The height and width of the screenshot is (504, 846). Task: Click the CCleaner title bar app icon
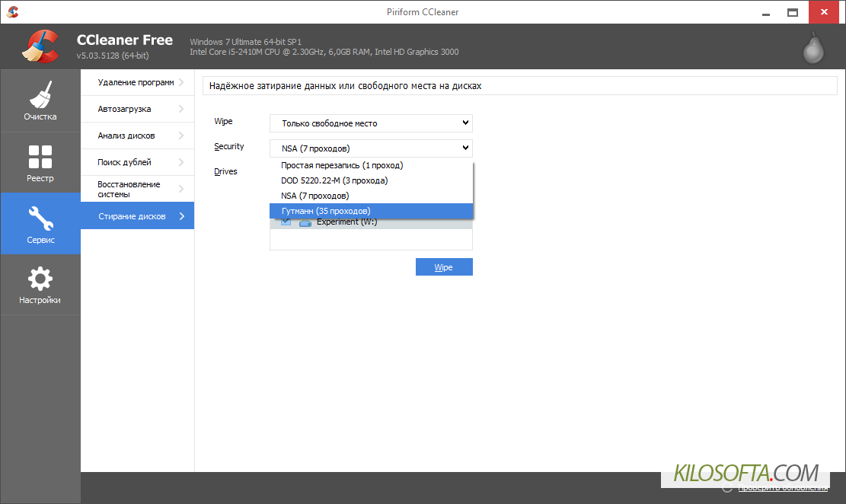(x=11, y=12)
